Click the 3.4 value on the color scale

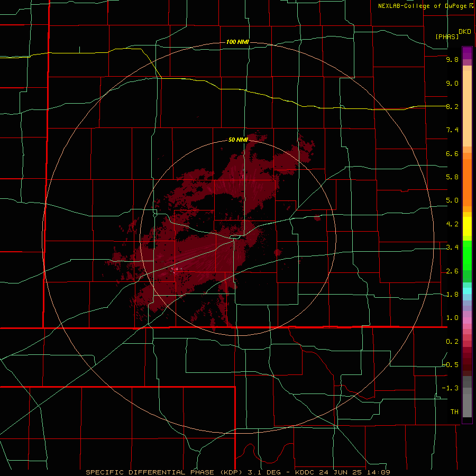tap(452, 248)
